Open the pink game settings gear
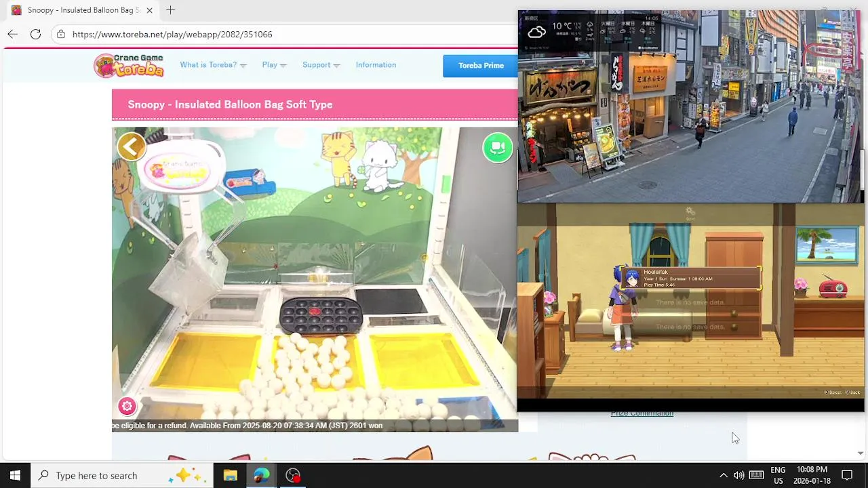This screenshot has width=868, height=488. (127, 406)
